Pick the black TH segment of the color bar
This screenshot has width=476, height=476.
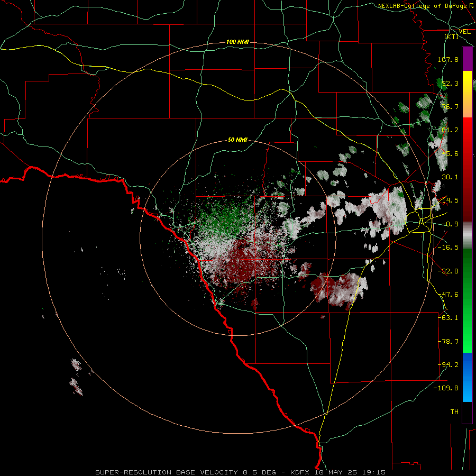pyautogui.click(x=467, y=412)
